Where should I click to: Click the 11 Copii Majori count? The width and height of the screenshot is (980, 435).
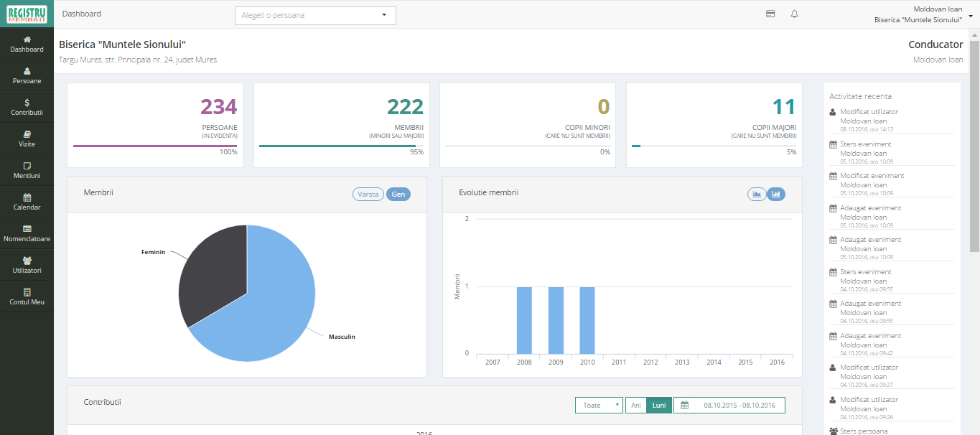click(784, 107)
